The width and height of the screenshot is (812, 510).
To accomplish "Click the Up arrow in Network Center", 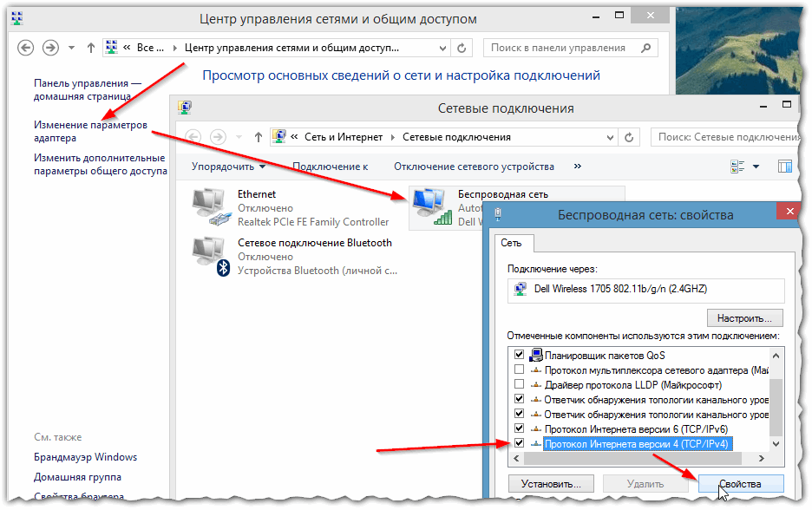I will tap(93, 49).
